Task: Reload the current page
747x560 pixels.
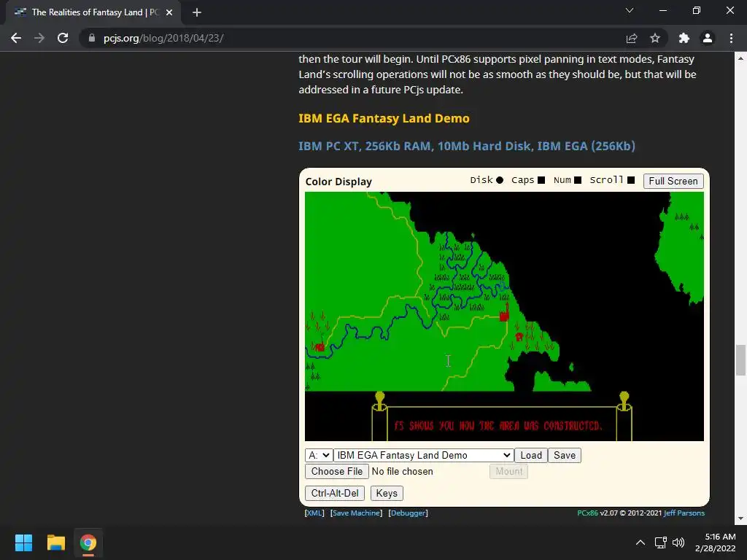Action: coord(63,38)
